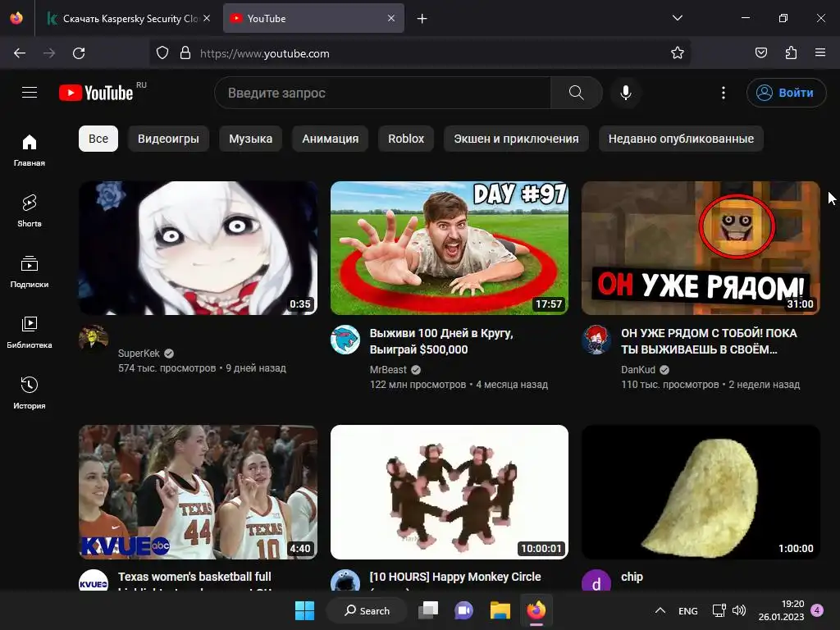The image size is (840, 630).
Task: Play the anime girl 0:35 thumbnail
Action: tap(198, 248)
